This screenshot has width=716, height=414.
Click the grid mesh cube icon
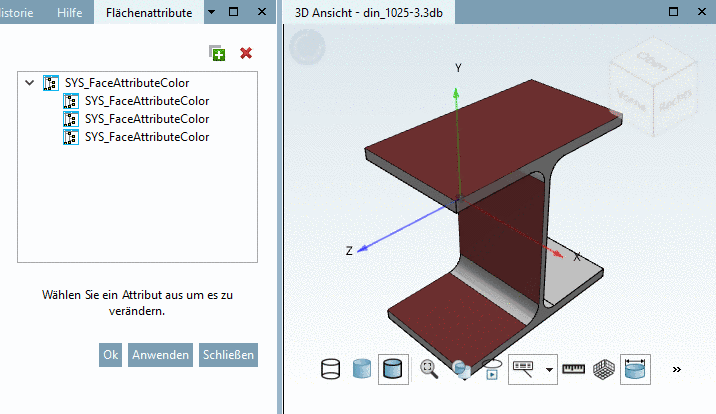point(604,370)
